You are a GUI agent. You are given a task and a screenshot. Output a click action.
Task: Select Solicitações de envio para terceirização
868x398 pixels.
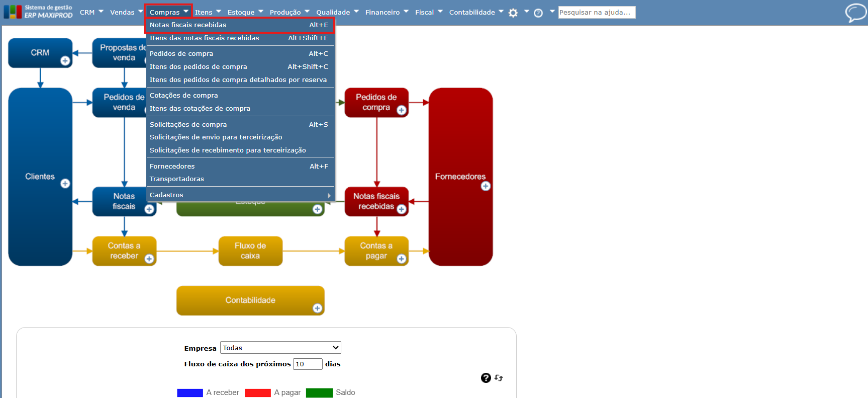pos(240,137)
